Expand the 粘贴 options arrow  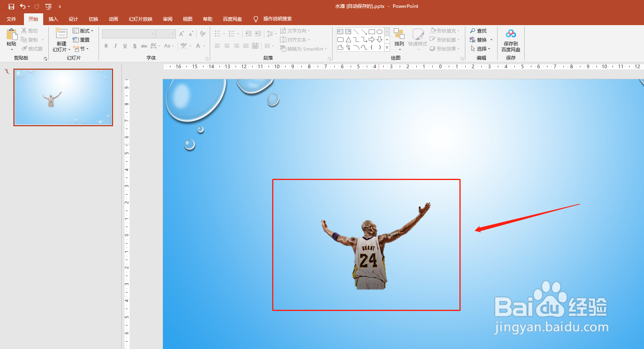point(12,50)
